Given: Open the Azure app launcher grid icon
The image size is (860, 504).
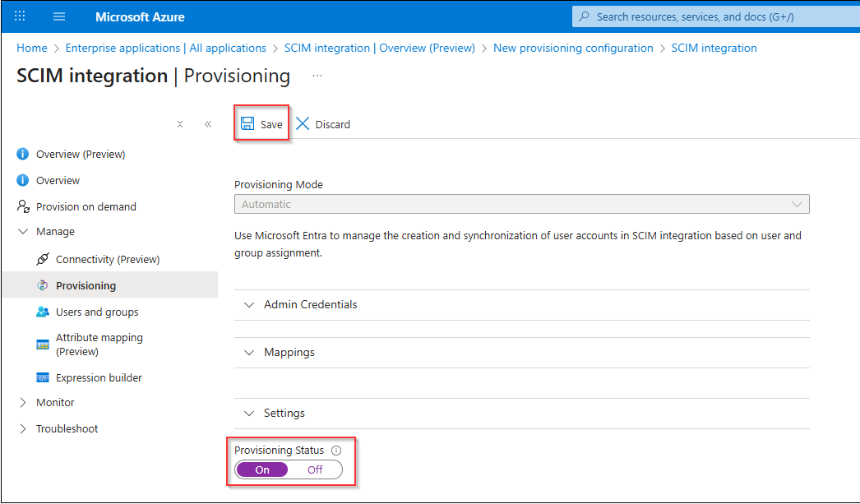Looking at the screenshot, I should tap(20, 16).
